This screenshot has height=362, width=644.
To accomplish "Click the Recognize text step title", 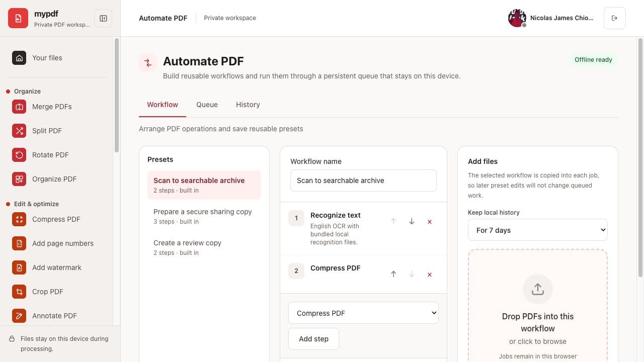I will (336, 215).
